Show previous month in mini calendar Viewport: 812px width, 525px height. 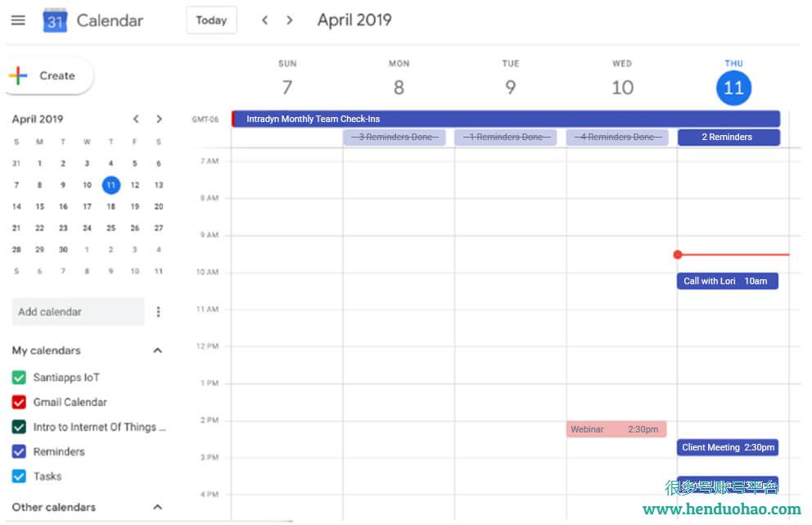(136, 119)
